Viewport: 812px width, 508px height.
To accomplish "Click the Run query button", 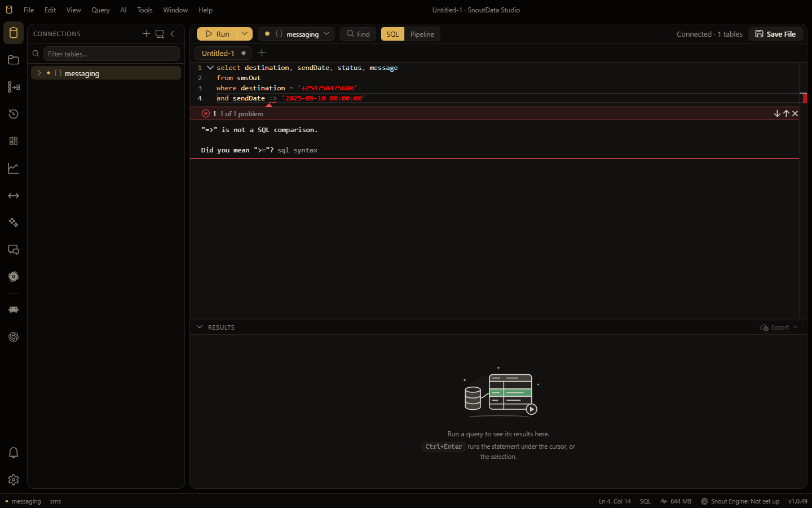I will pyautogui.click(x=217, y=34).
